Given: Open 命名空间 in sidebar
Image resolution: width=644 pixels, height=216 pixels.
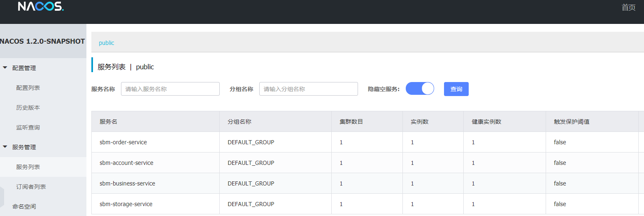Looking at the screenshot, I should point(24,207).
